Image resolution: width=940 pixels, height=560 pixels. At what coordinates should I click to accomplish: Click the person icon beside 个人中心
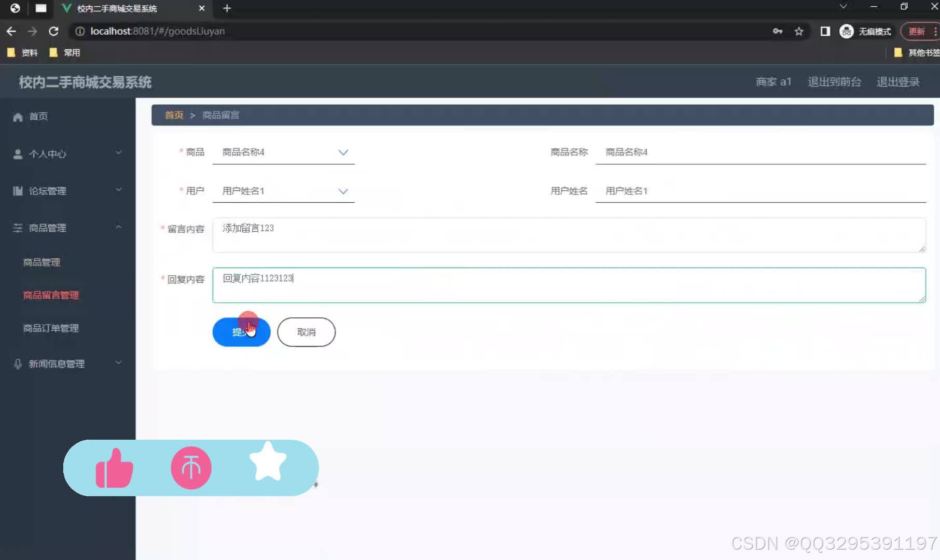point(18,154)
